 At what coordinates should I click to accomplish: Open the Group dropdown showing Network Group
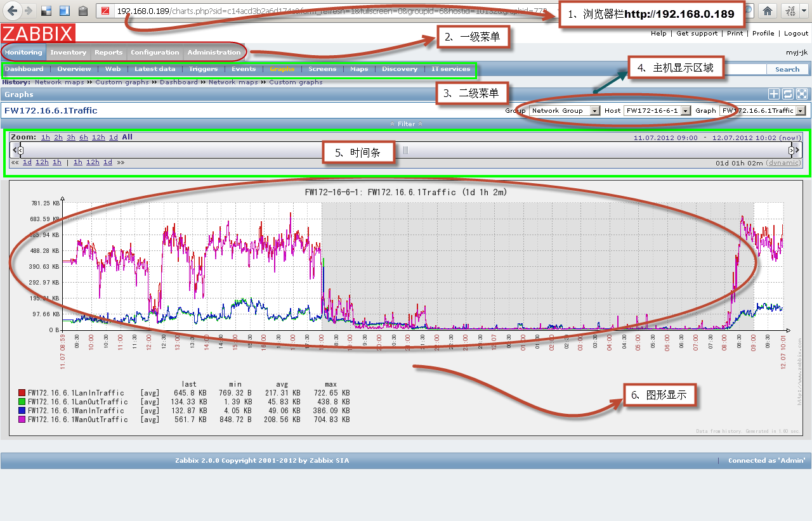[x=565, y=111]
